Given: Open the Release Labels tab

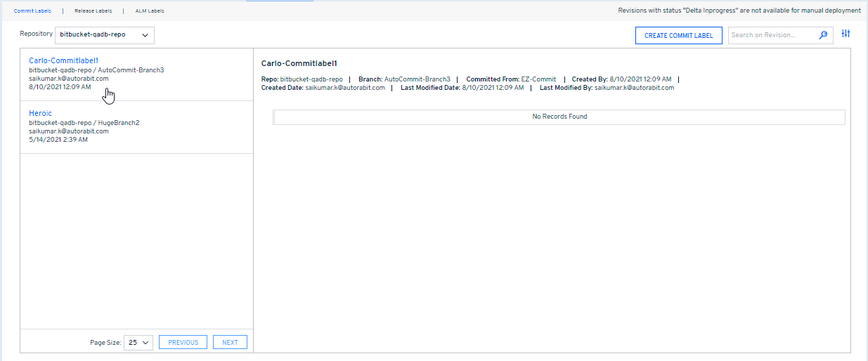Looking at the screenshot, I should (93, 11).
